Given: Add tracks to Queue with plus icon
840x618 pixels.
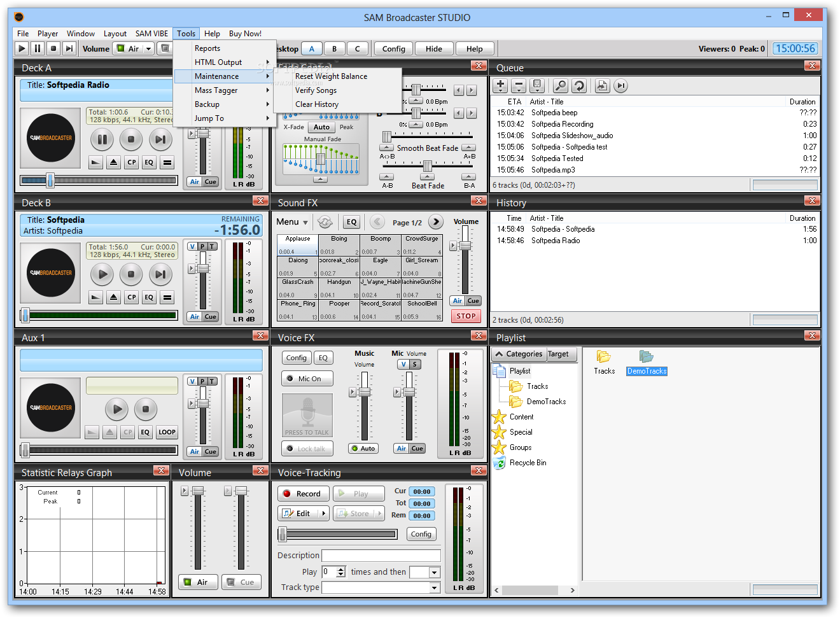Looking at the screenshot, I should tap(500, 85).
